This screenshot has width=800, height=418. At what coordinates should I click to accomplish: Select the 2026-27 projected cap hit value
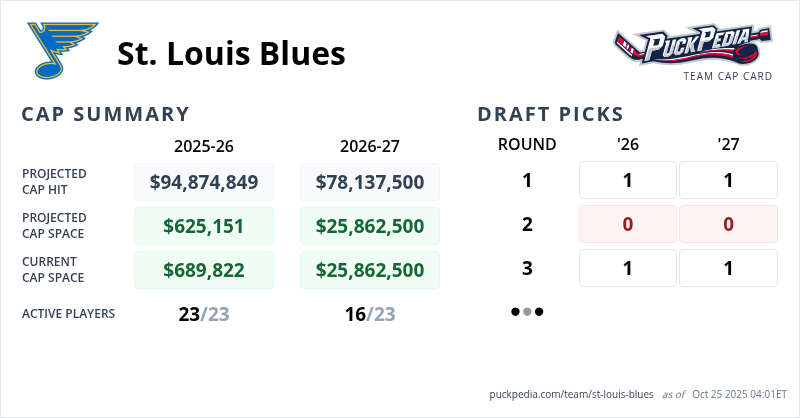point(370,182)
